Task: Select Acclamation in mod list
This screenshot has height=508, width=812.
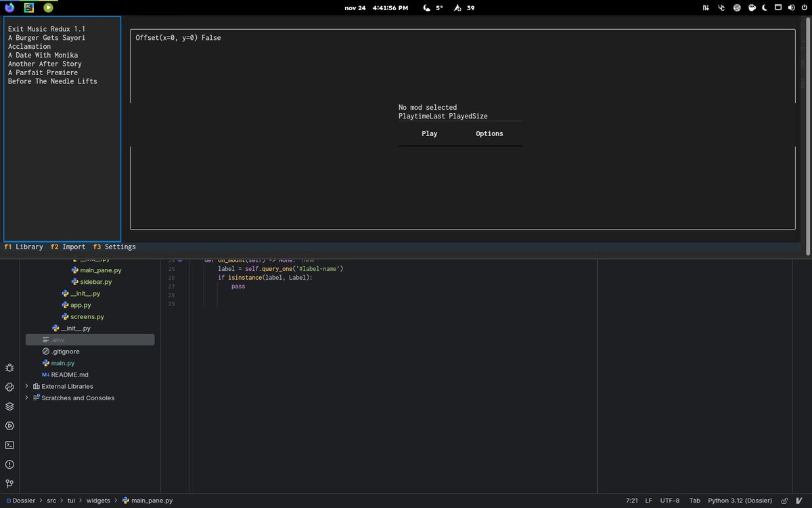Action: [29, 47]
